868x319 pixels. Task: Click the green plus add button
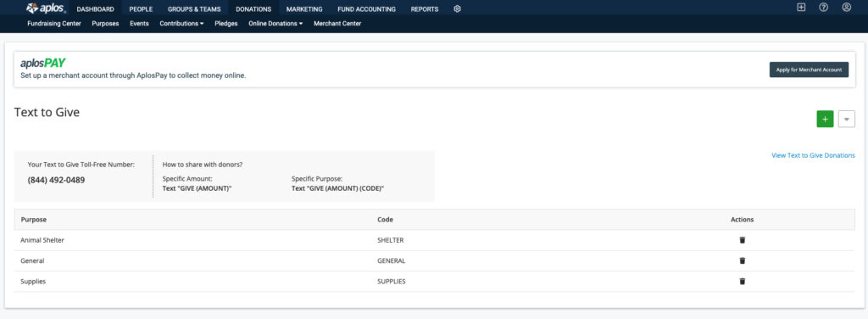tap(825, 119)
